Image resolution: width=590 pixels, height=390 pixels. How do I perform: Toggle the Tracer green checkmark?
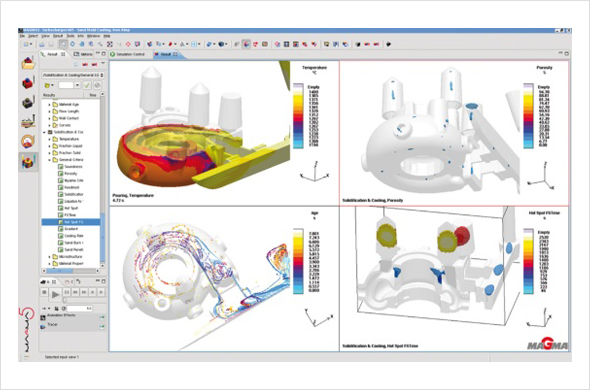point(102,327)
